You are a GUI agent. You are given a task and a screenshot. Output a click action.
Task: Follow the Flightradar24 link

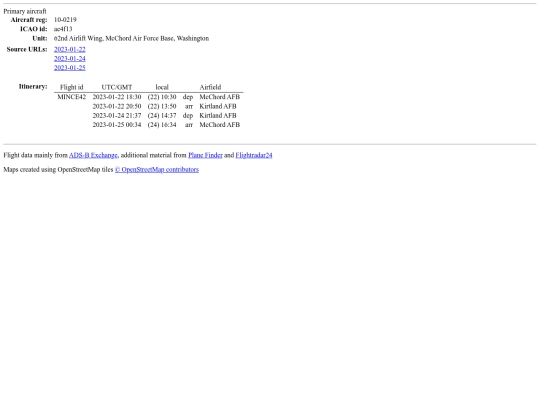pyautogui.click(x=254, y=155)
